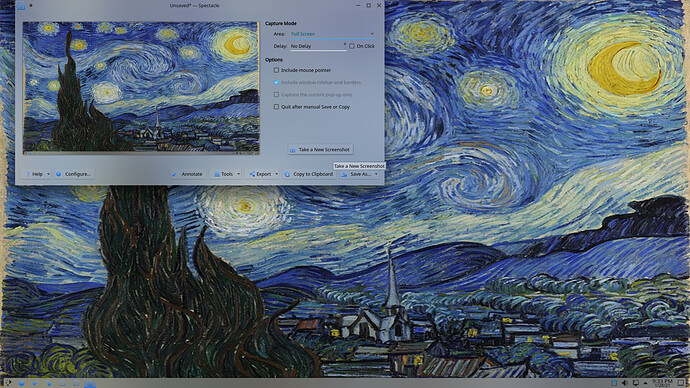Expand the Save As arrow menu

click(376, 174)
